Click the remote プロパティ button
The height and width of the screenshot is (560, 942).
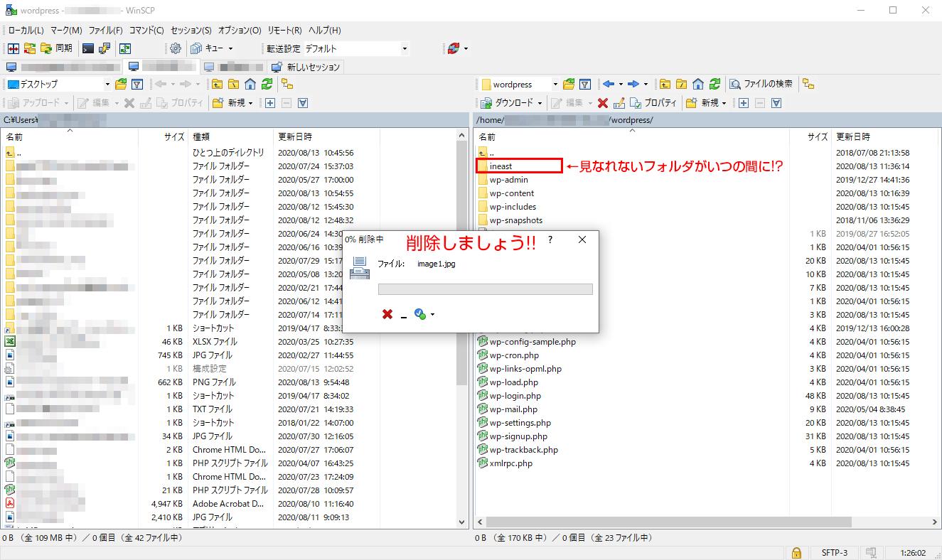click(654, 103)
